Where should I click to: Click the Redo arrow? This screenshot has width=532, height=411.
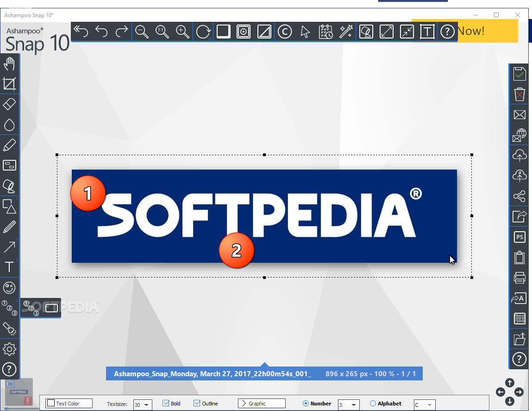[x=121, y=32]
